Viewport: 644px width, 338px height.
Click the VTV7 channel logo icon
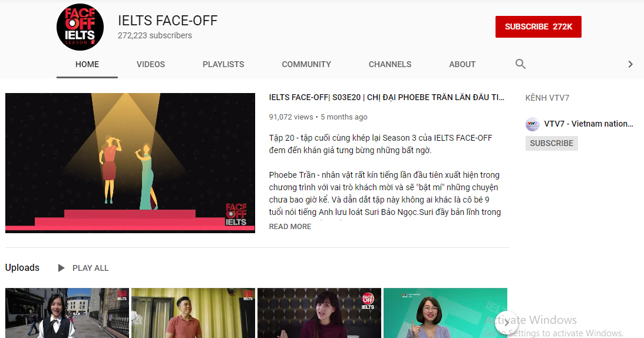[x=532, y=124]
